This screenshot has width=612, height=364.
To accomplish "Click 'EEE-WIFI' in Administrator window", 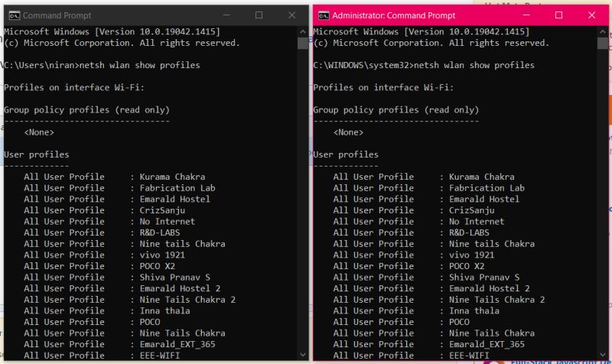I will pos(469,356).
